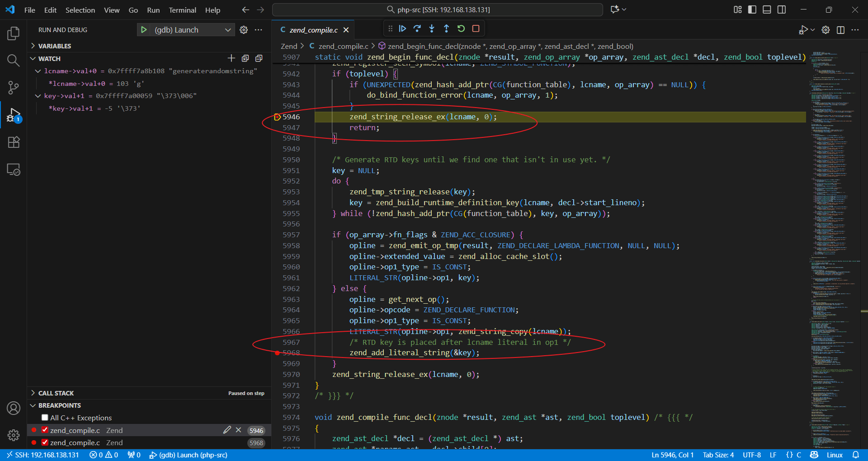Click the SSH: 192.168.138.131 remote indicator

(x=42, y=455)
